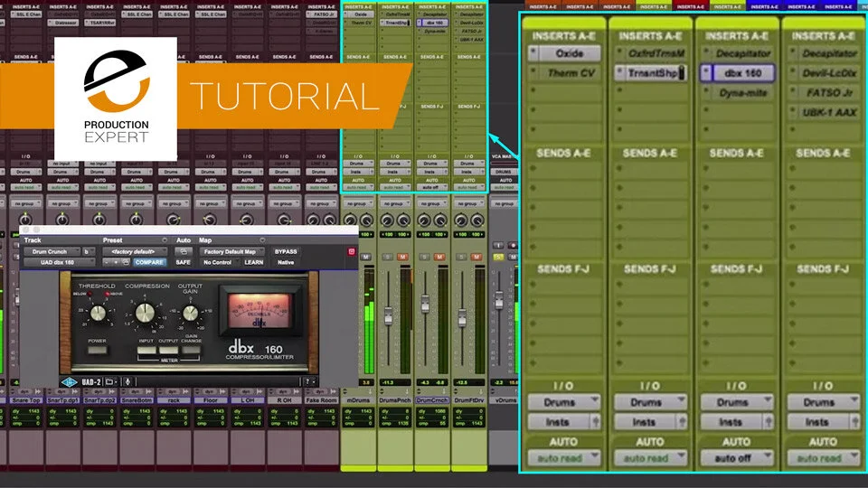Select INPUT meter button on dbx 160
This screenshot has width=868, height=488.
146,351
